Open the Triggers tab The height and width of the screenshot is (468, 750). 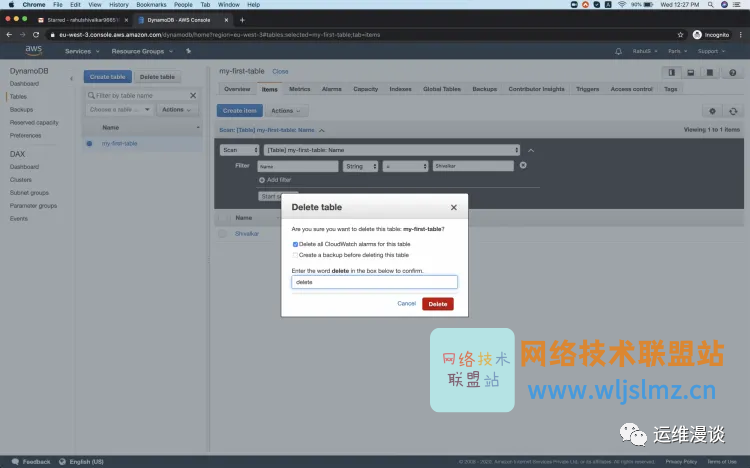pyautogui.click(x=587, y=89)
